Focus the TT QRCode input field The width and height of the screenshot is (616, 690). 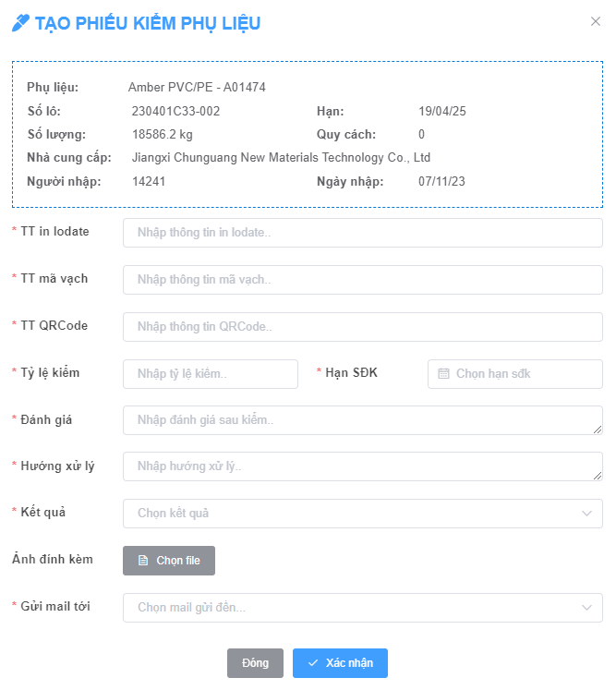(x=362, y=327)
